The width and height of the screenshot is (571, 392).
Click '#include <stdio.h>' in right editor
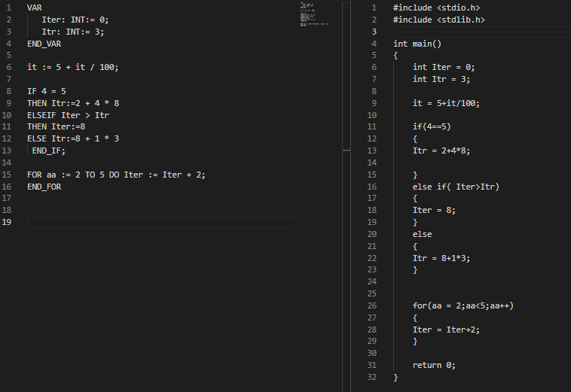click(437, 8)
